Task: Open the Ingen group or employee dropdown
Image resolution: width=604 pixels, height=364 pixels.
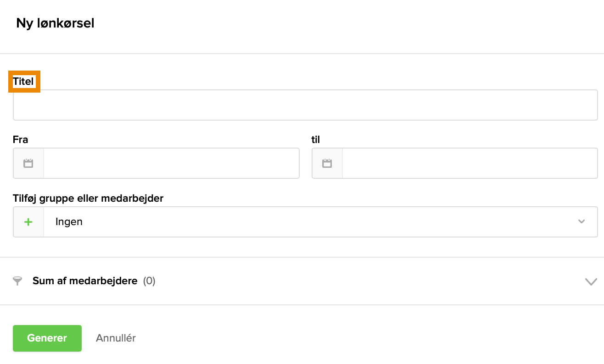Action: (312, 222)
